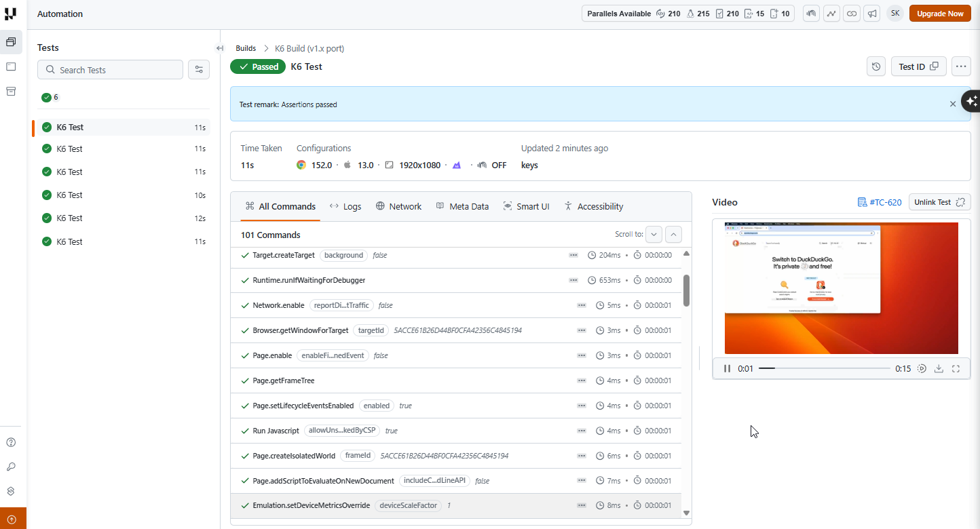
Task: Focus the Search Tests input field
Action: 110,70
